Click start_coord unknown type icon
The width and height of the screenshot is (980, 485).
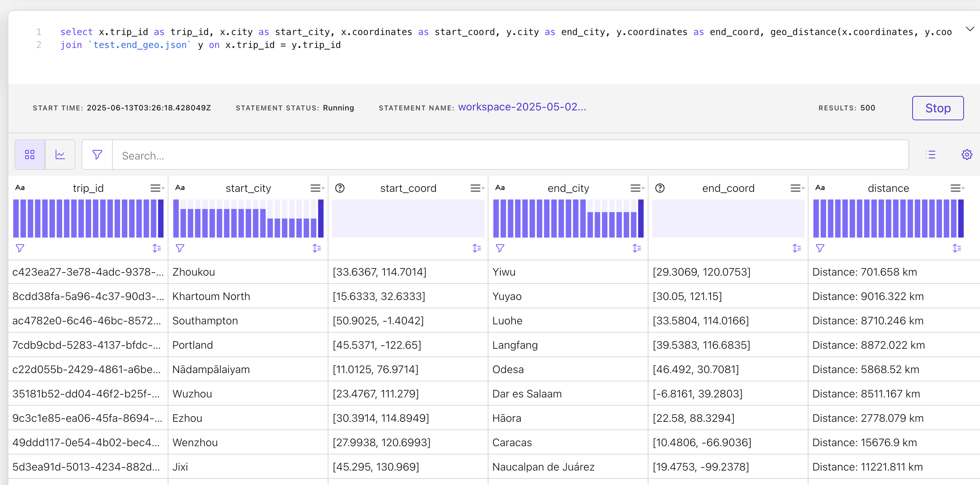(x=340, y=188)
